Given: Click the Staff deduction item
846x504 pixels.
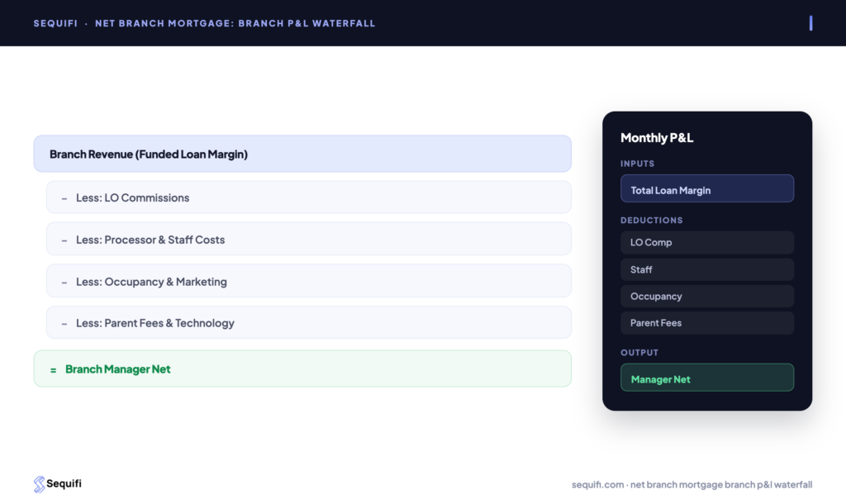Looking at the screenshot, I should [x=707, y=269].
